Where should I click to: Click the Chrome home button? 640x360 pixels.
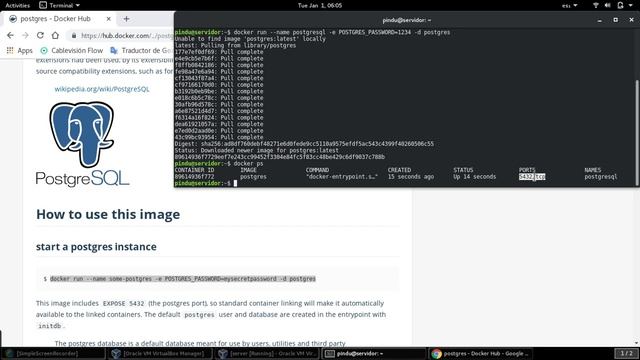tap(55, 36)
